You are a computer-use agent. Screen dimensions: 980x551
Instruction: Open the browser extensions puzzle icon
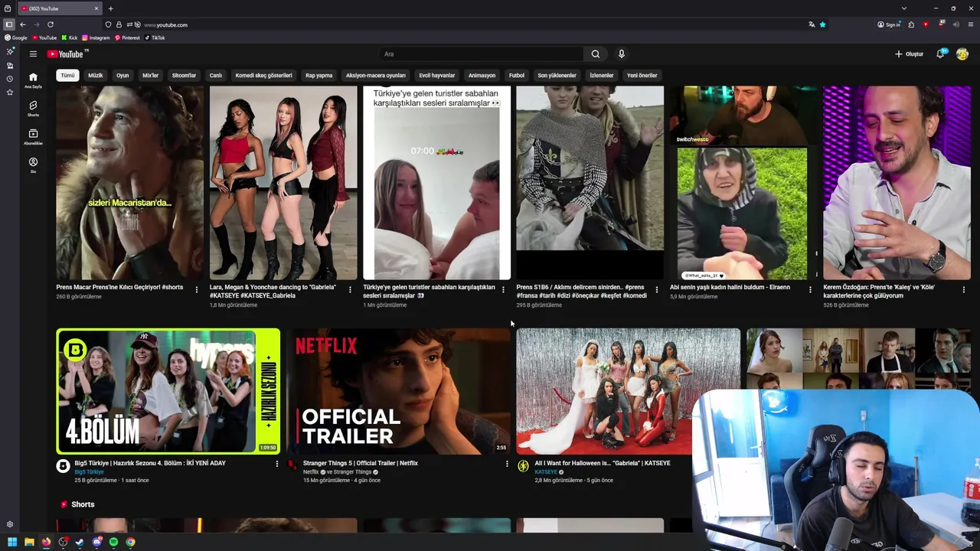911,24
